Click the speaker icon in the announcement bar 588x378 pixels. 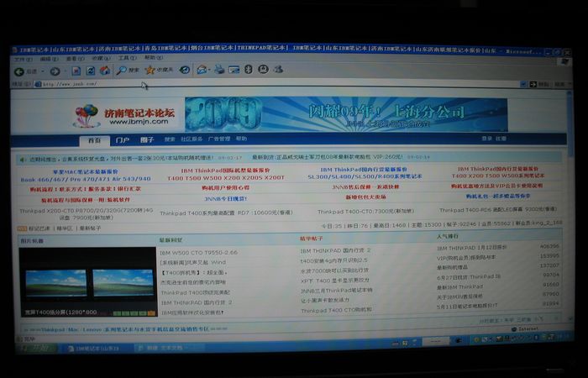(x=22, y=160)
